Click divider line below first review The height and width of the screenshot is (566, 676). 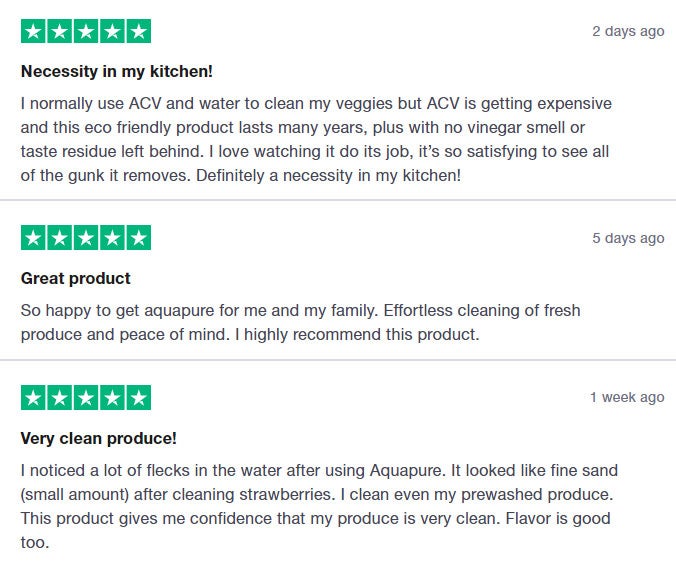(338, 200)
